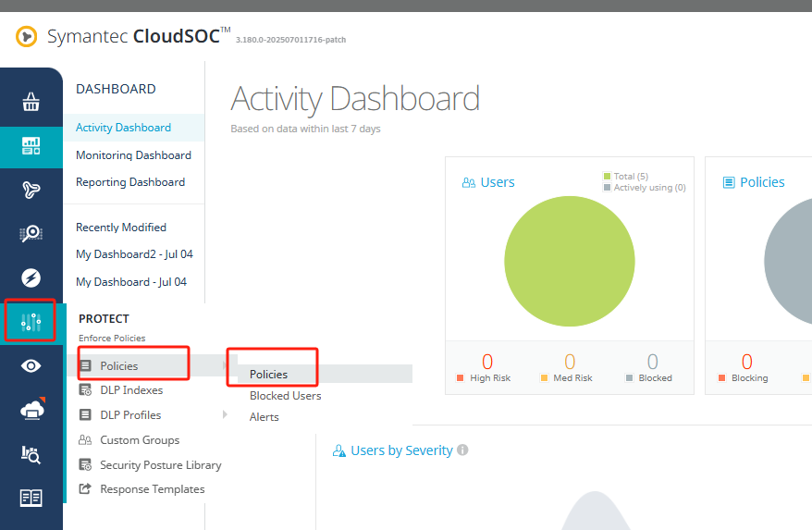Click the Blocking policies count of 0

746,362
